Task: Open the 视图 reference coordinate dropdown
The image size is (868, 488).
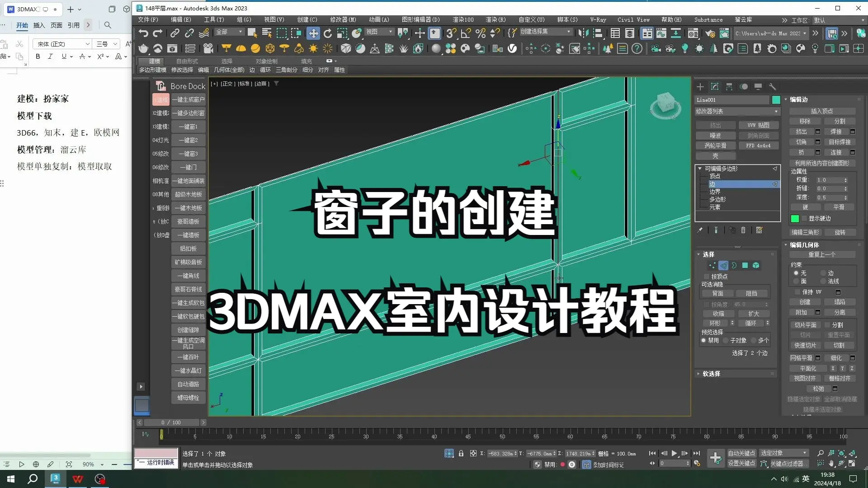Action: (x=379, y=32)
